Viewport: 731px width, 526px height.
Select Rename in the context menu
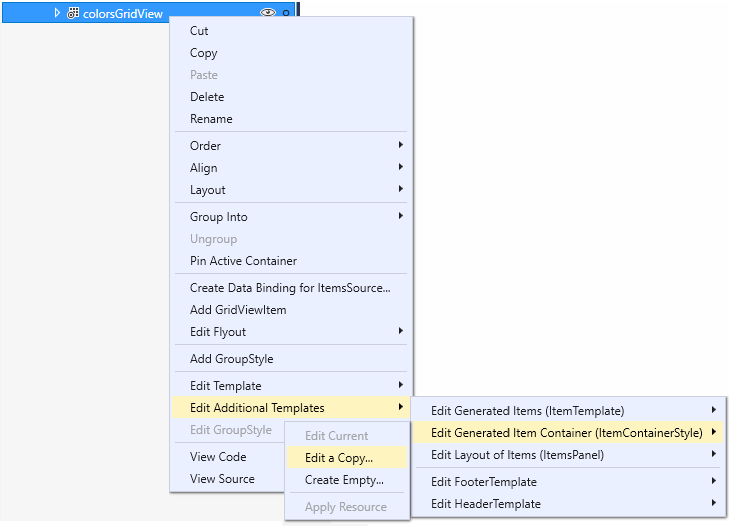(291, 118)
